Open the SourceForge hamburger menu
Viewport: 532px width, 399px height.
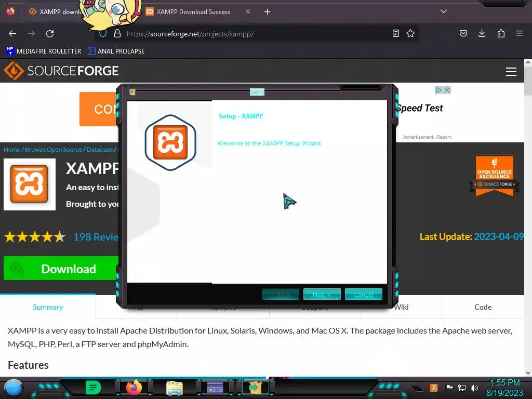pyautogui.click(x=511, y=72)
